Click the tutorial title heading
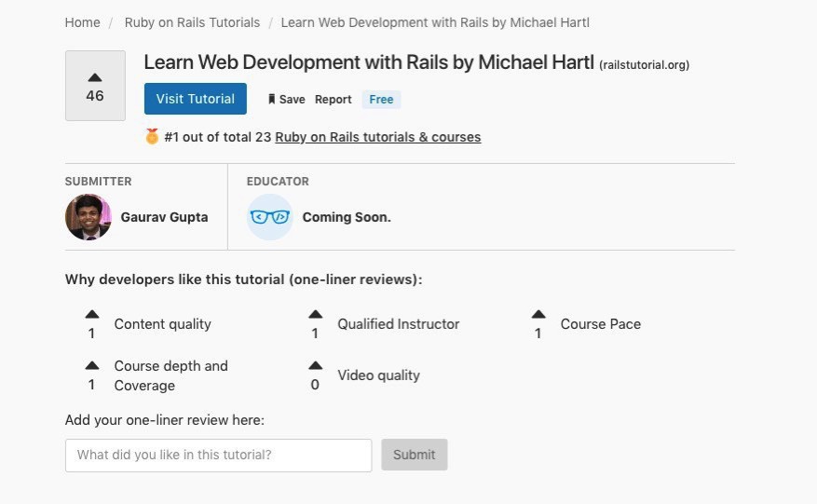 369,62
